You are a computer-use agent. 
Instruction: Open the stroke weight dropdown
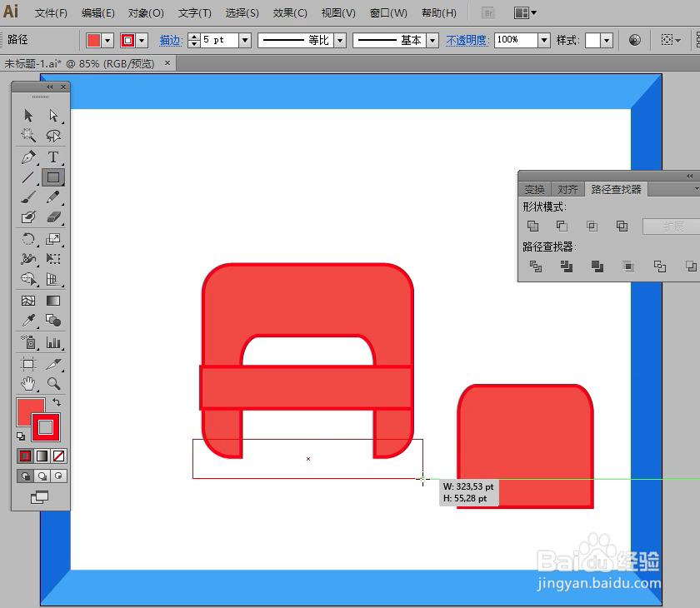[x=245, y=39]
